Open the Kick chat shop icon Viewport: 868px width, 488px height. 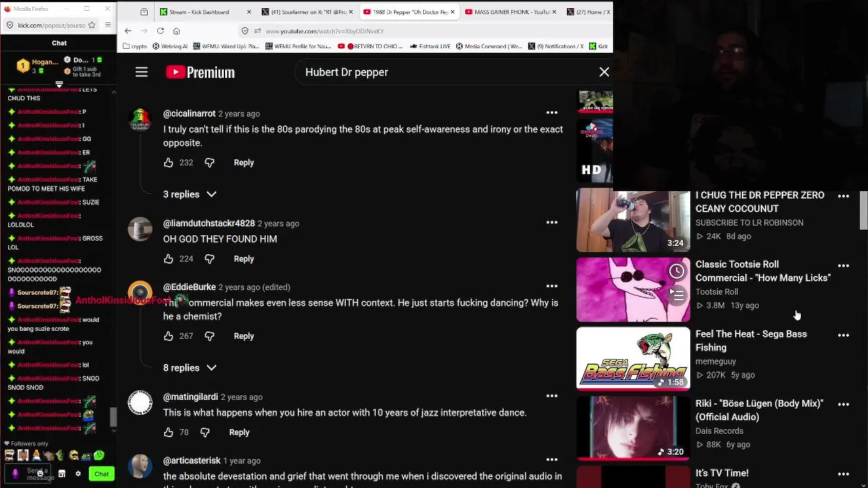[62, 474]
